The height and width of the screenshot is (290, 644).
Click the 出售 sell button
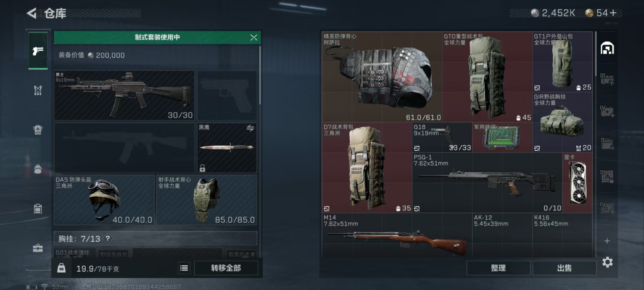tap(565, 268)
